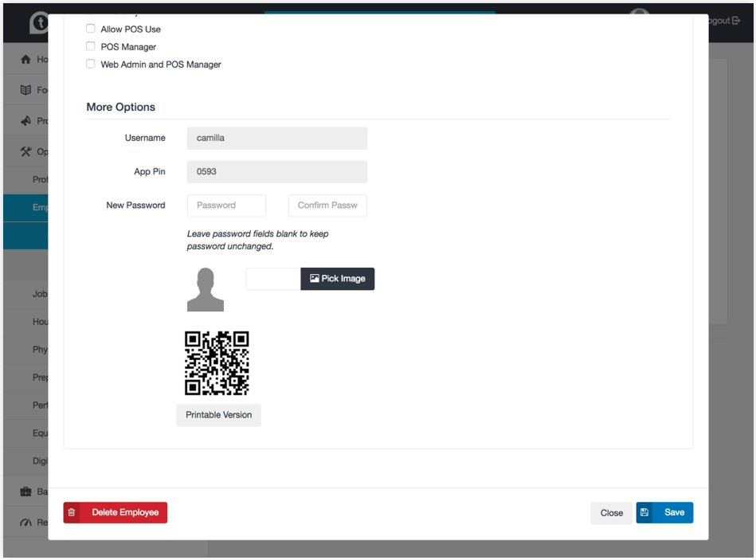This screenshot has width=756, height=560.
Task: Click the app logo in header
Action: pyautogui.click(x=40, y=22)
